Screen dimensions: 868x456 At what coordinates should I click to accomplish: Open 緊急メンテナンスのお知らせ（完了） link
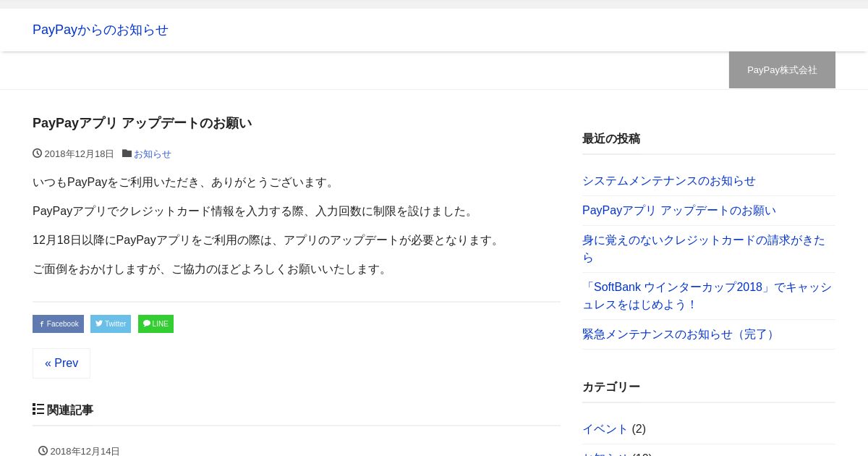coord(681,334)
